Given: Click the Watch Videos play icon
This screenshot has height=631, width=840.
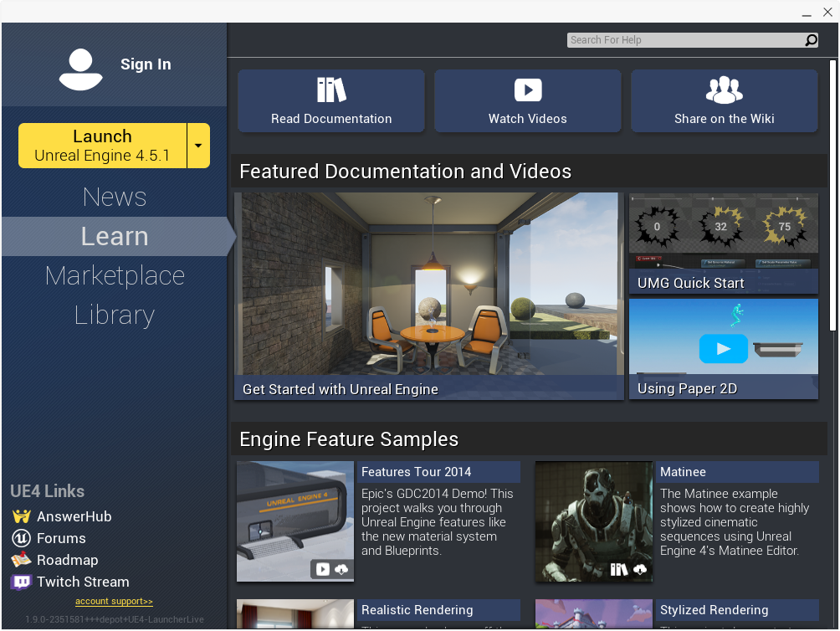Looking at the screenshot, I should click(x=528, y=90).
